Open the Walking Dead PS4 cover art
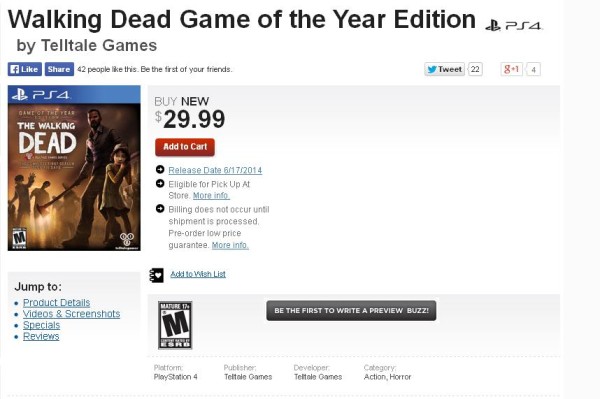This screenshot has height=399, width=600. tap(74, 168)
